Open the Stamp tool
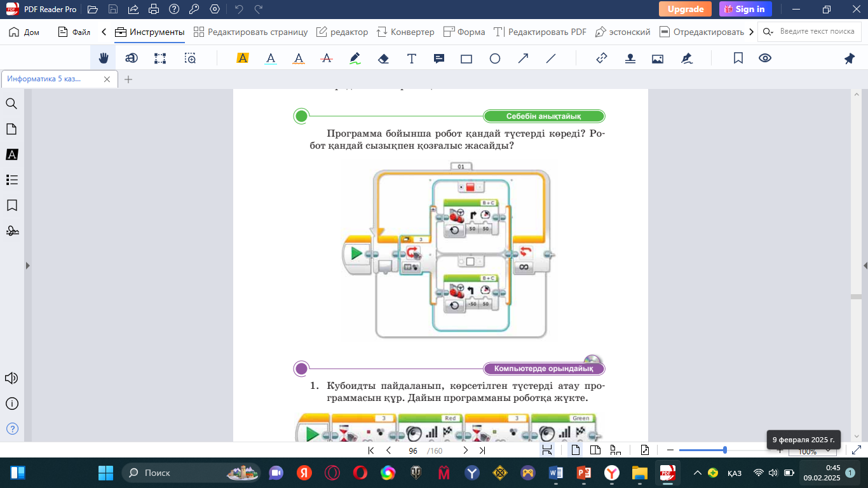Image resolution: width=868 pixels, height=488 pixels. [x=630, y=58]
